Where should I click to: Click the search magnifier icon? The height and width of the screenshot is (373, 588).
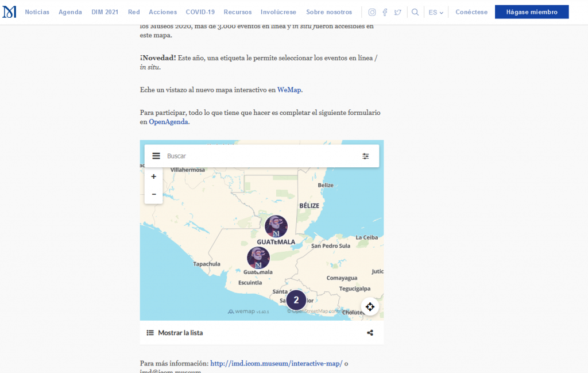click(x=415, y=12)
